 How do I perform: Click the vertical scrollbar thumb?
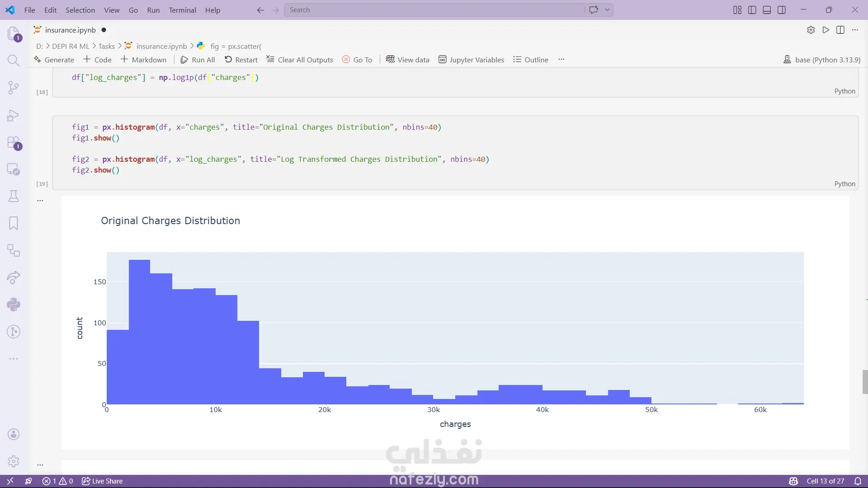865,382
